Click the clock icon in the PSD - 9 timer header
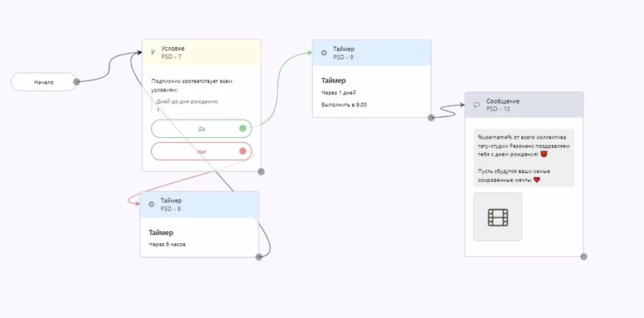644x318 pixels. click(324, 53)
